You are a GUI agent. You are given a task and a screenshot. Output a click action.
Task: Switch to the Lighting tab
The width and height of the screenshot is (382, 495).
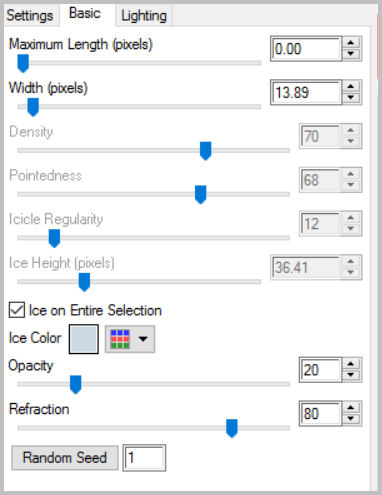144,16
